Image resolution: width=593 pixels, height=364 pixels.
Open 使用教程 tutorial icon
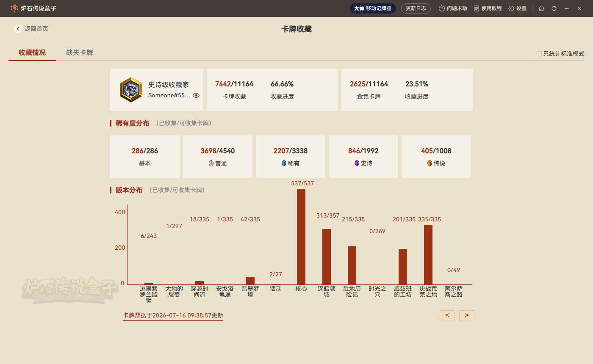[477, 8]
